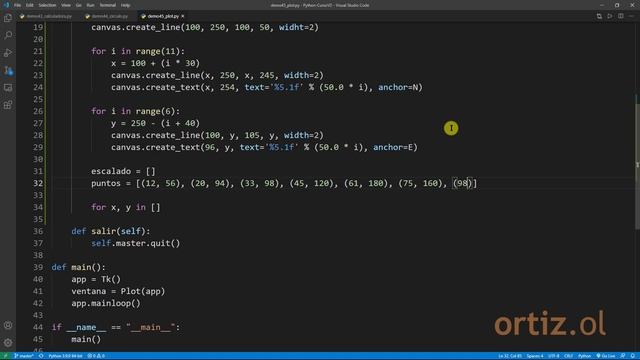Click the 'puntos' variable on line 32

(106, 183)
